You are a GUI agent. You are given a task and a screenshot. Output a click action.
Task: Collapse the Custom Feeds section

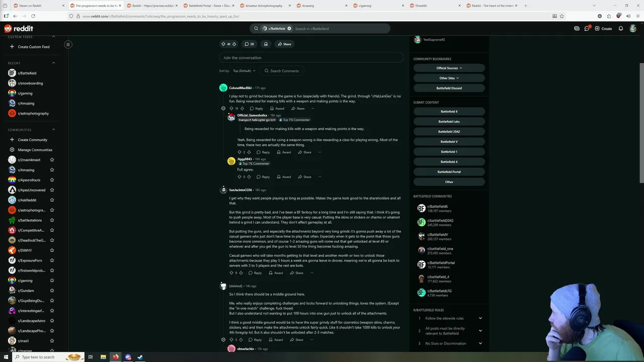pos(53,37)
